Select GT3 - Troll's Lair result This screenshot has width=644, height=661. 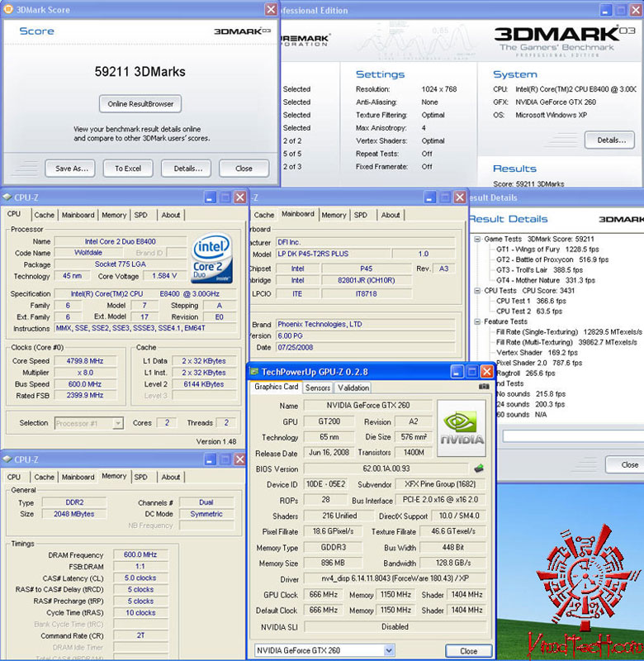539,270
